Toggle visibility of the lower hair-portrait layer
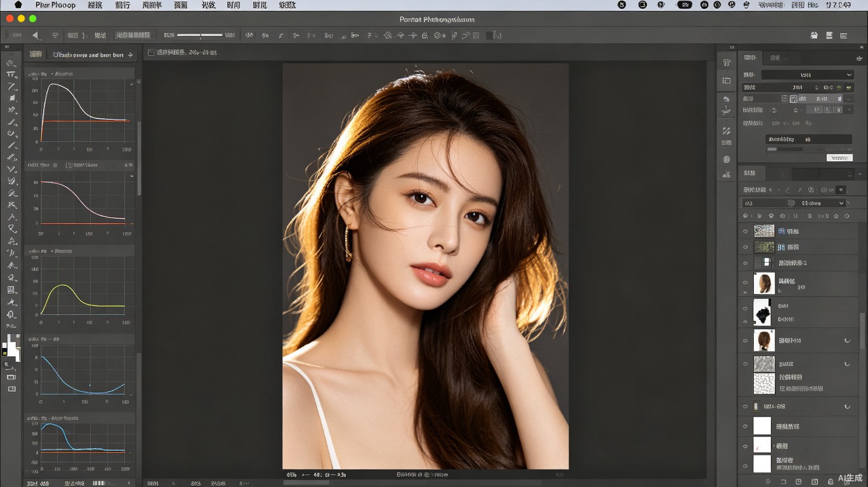 746,341
